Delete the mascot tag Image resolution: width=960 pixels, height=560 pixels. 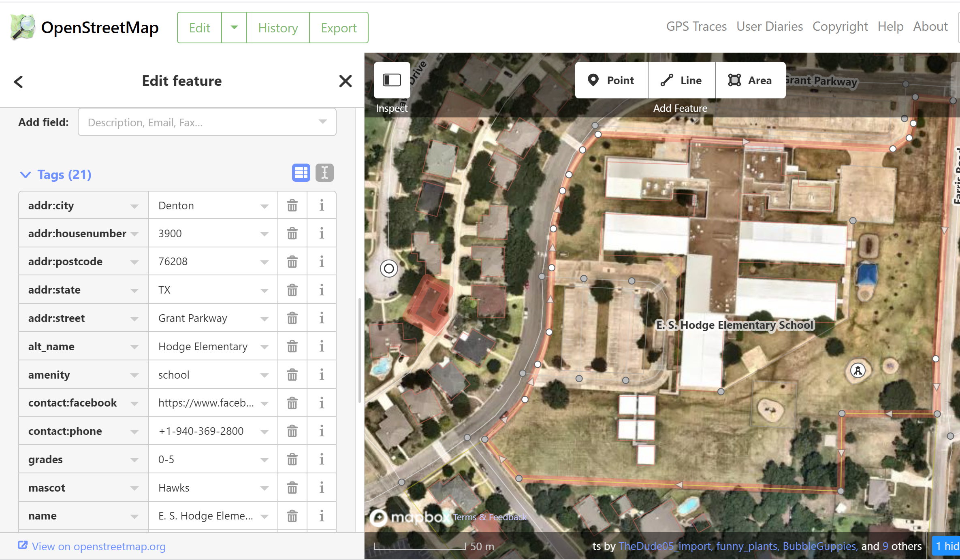(x=292, y=488)
